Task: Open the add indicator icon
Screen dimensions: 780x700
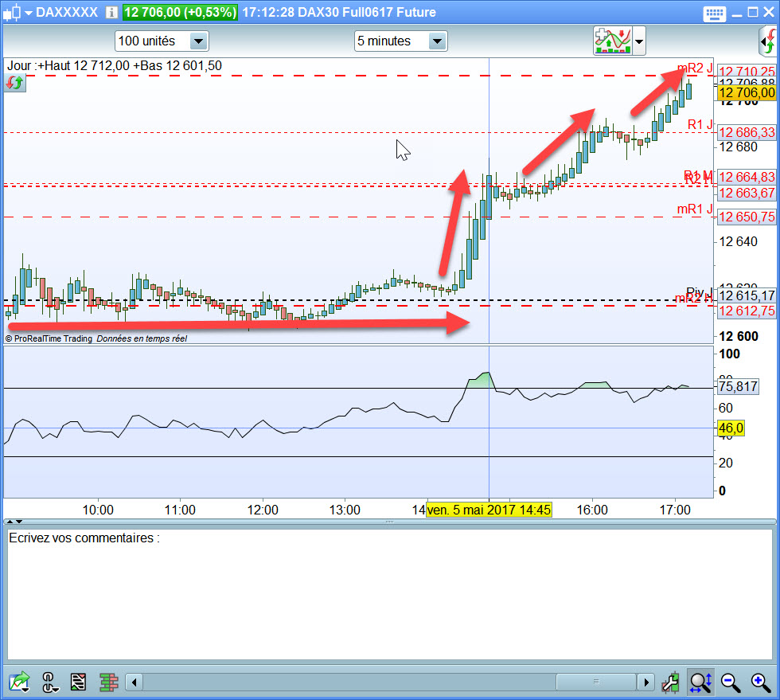Action: click(x=613, y=41)
